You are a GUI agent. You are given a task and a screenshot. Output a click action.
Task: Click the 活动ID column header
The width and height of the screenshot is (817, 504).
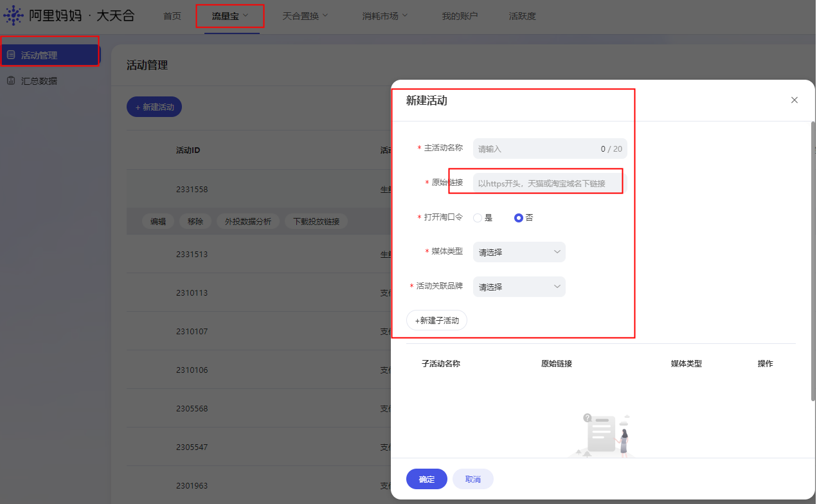click(x=188, y=150)
